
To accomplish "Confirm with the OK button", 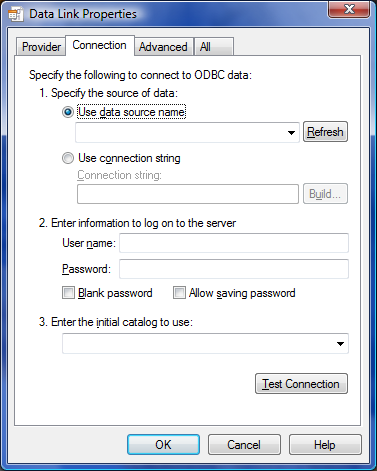I will click(163, 445).
